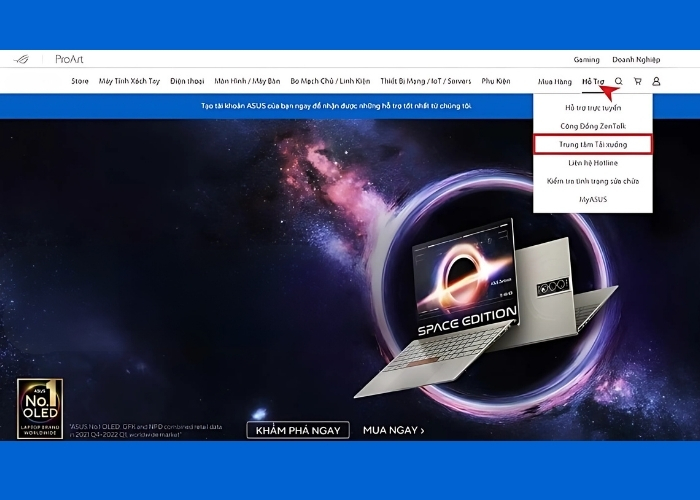Open the shopping cart icon
Image resolution: width=700 pixels, height=500 pixels.
pyautogui.click(x=637, y=81)
